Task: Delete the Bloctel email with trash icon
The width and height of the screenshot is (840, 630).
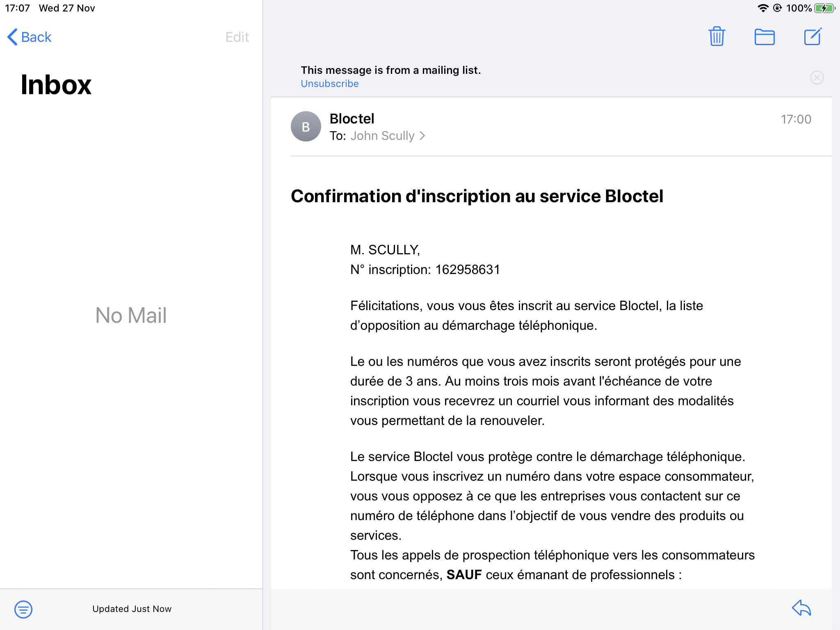Action: [x=717, y=37]
